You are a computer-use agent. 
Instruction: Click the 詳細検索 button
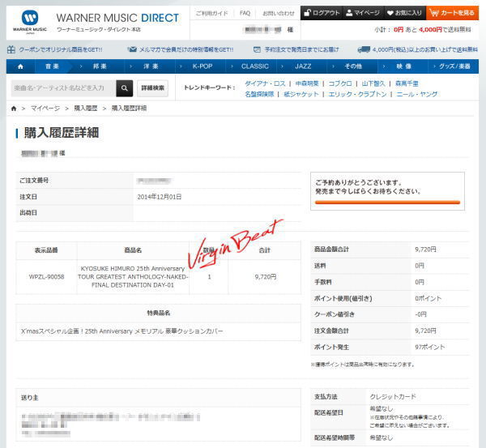(153, 88)
